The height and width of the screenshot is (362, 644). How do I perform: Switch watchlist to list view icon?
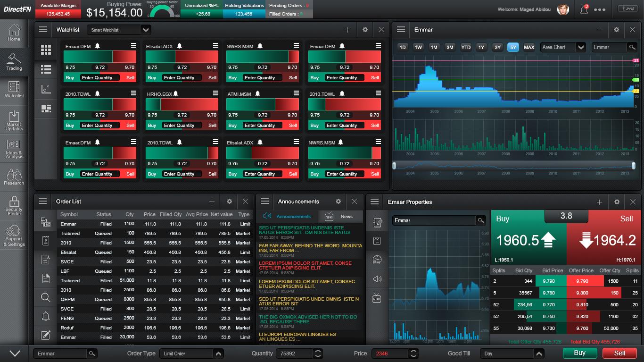coord(46,69)
